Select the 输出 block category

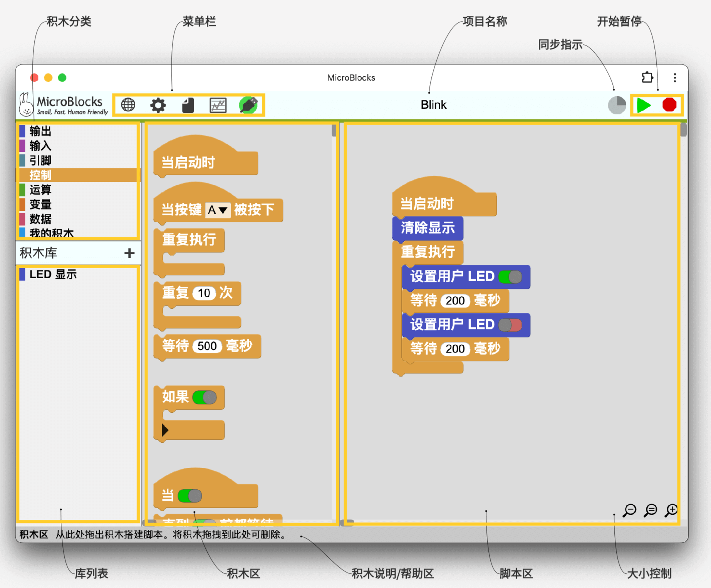point(78,131)
